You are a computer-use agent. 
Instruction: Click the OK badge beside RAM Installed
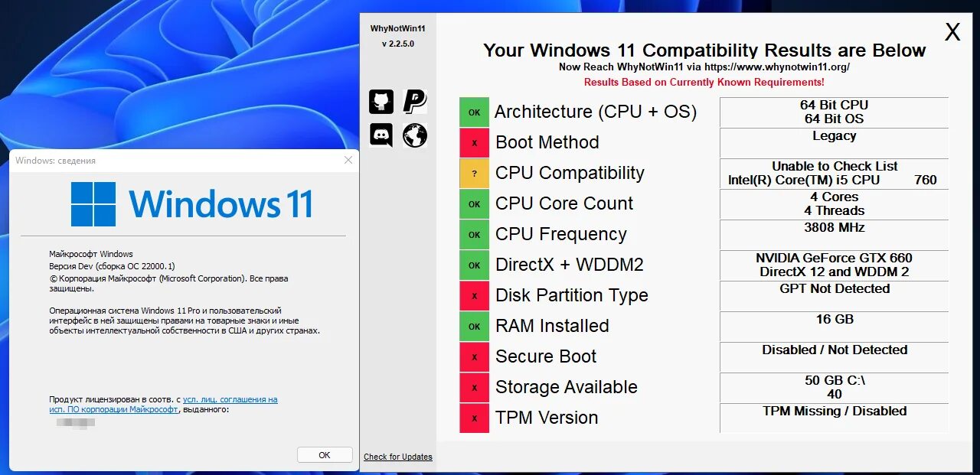[474, 326]
